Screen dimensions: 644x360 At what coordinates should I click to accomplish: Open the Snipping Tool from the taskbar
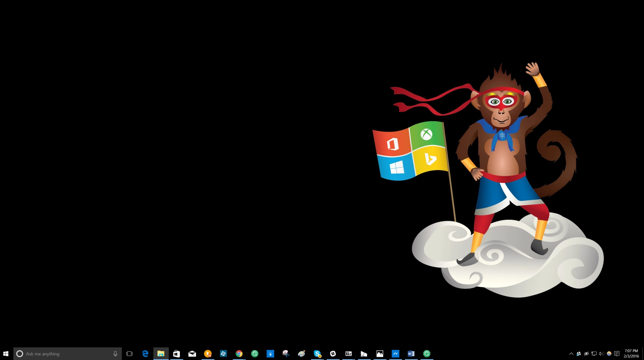coord(286,354)
